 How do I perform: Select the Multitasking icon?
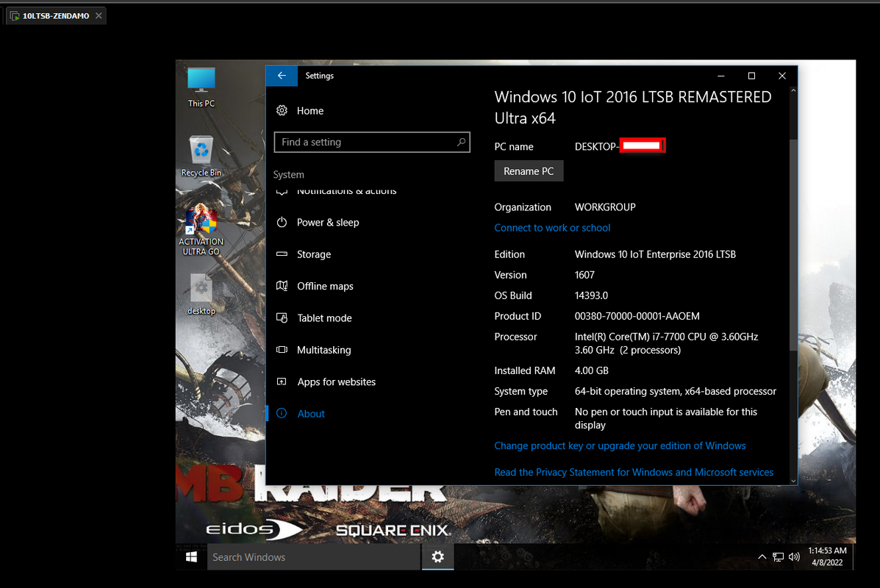pos(282,350)
